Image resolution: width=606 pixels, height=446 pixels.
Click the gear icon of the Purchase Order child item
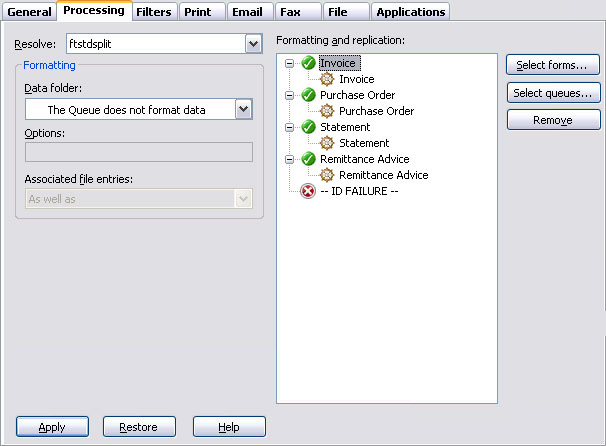(327, 111)
